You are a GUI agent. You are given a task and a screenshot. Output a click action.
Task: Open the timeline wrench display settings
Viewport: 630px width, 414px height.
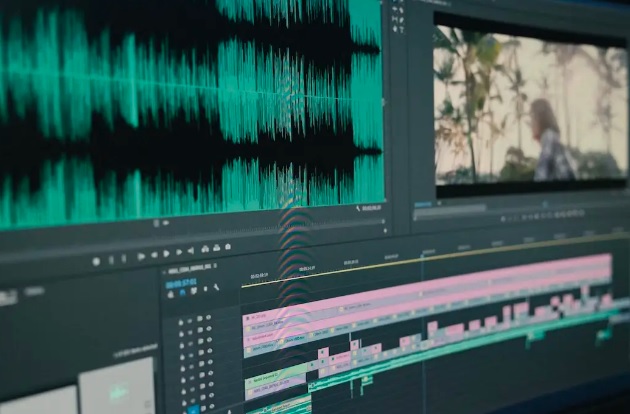pyautogui.click(x=217, y=288)
